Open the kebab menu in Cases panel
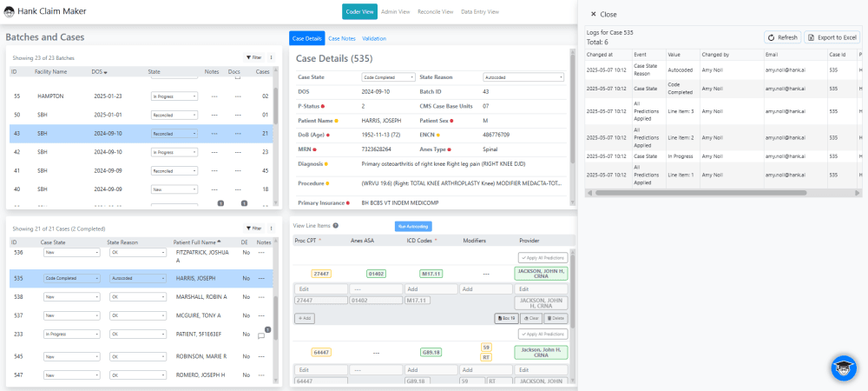Image resolution: width=868 pixels, height=391 pixels. [x=271, y=229]
